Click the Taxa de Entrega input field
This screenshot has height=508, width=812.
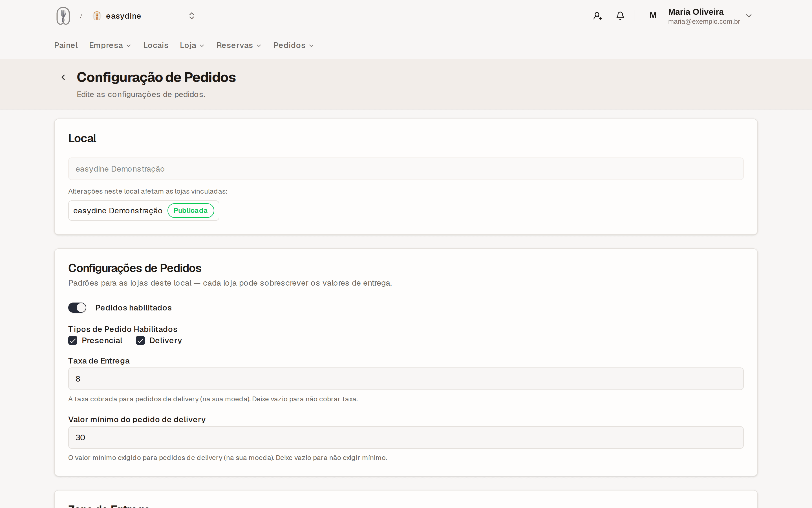406,379
